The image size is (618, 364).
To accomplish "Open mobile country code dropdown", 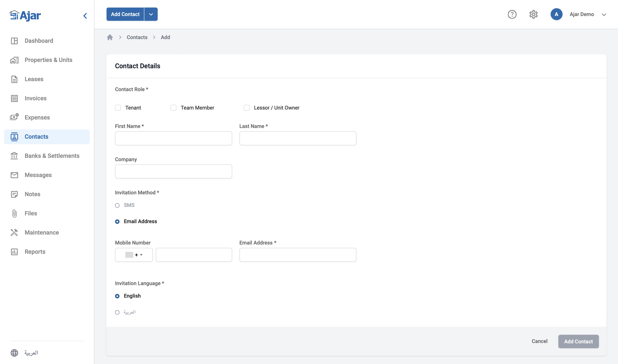I will click(x=134, y=255).
